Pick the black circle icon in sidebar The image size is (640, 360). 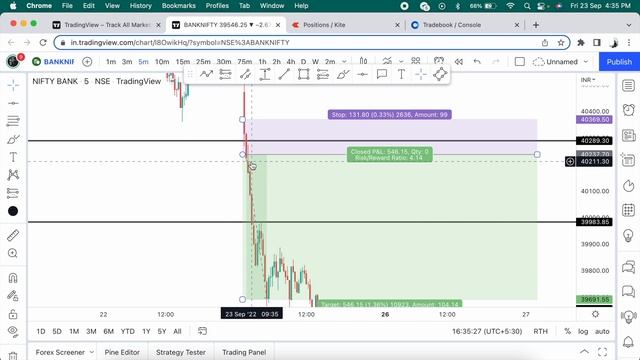[x=13, y=211]
